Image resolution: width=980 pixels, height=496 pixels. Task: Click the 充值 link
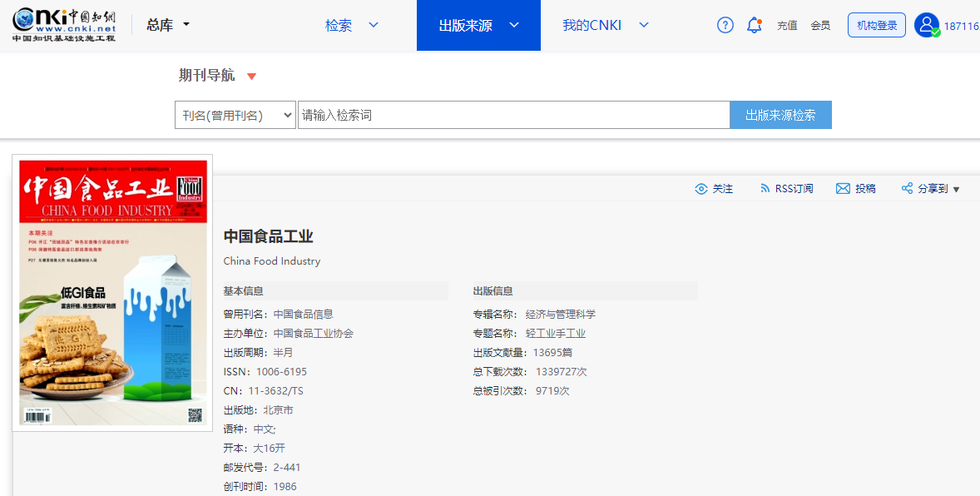[787, 26]
